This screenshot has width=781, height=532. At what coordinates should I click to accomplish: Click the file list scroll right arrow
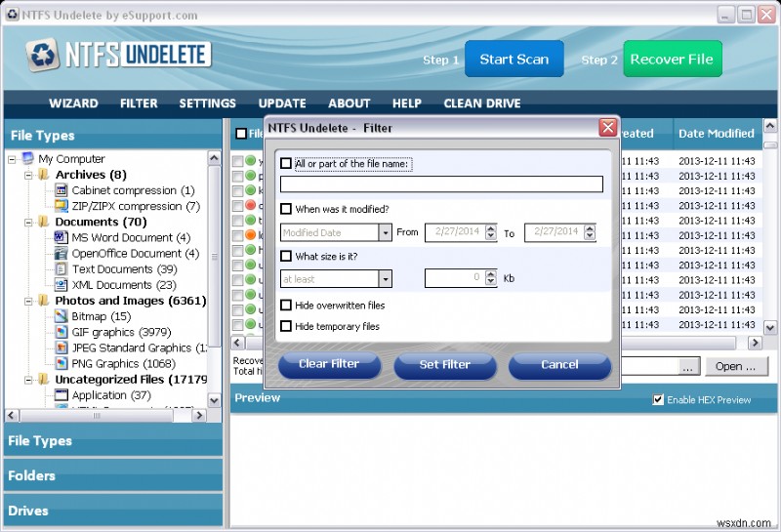click(755, 343)
